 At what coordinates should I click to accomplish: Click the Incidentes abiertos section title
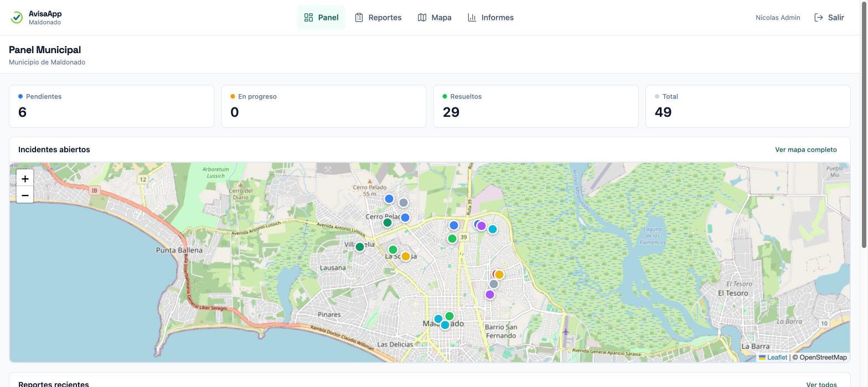coord(54,149)
